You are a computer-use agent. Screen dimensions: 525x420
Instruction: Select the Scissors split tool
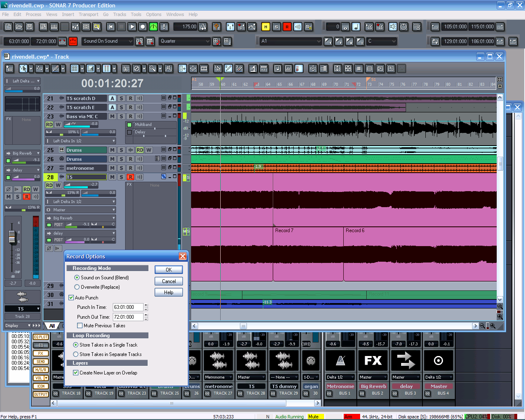point(126,68)
